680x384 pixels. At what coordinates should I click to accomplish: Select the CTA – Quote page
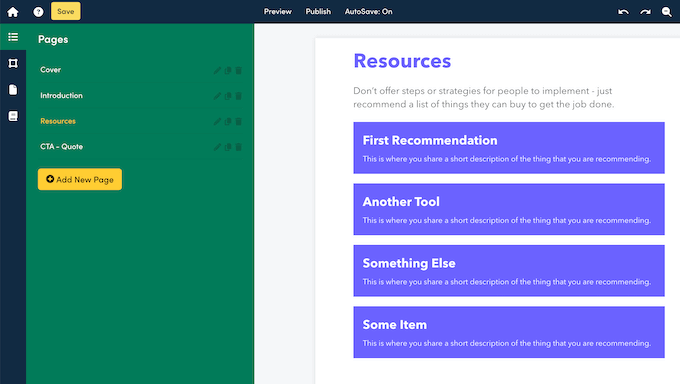[x=61, y=147]
